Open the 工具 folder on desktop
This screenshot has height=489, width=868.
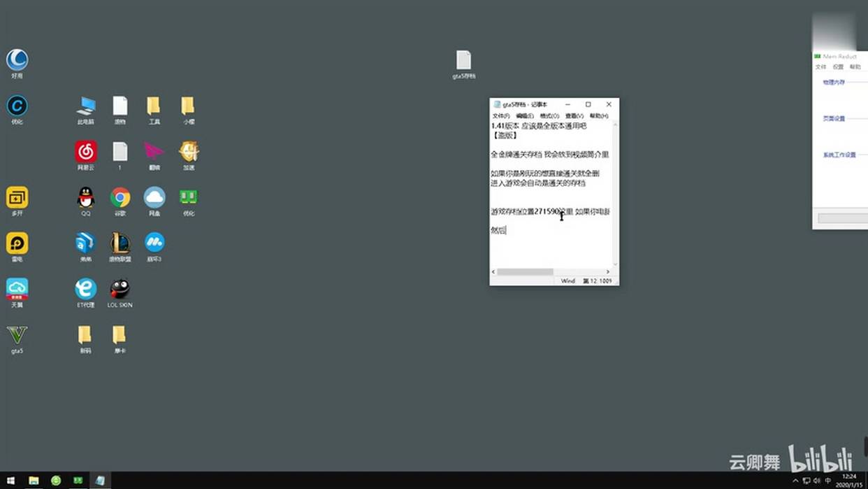tap(154, 106)
